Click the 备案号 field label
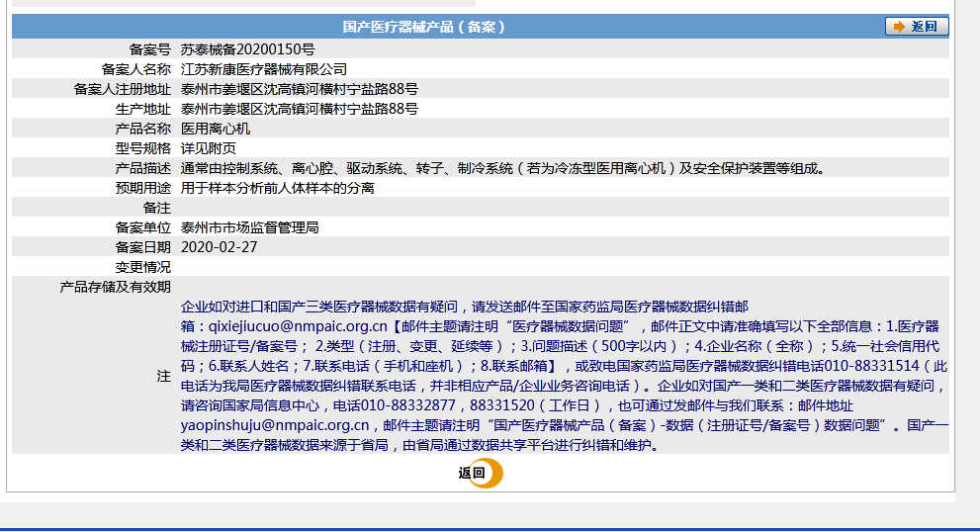980x532 pixels. click(150, 49)
